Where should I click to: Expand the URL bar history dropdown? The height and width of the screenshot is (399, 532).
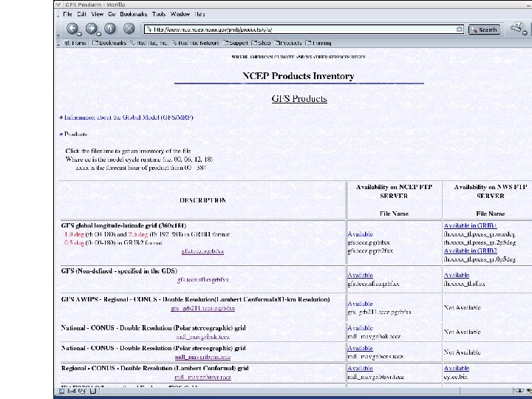460,30
